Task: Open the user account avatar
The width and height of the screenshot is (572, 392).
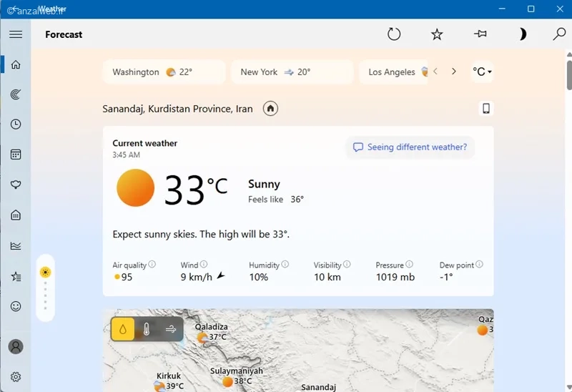Action: pos(16,346)
